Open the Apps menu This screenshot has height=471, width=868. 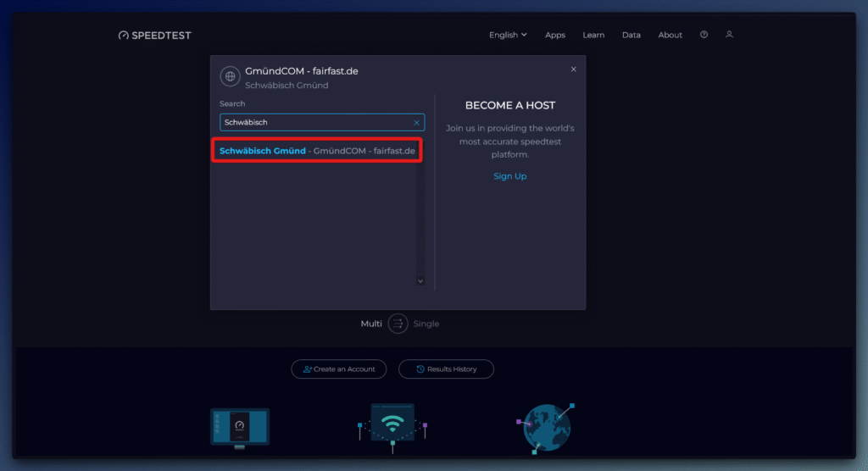click(555, 35)
